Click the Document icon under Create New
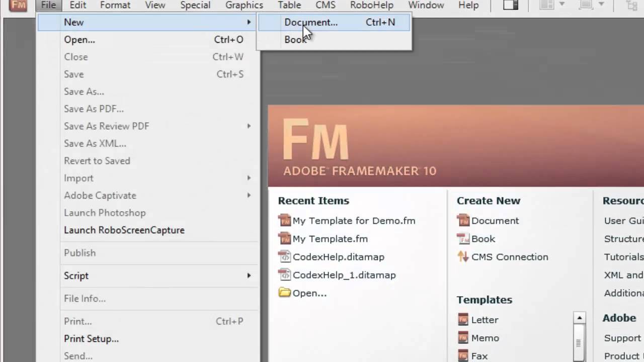The image size is (644, 362). coord(463,221)
